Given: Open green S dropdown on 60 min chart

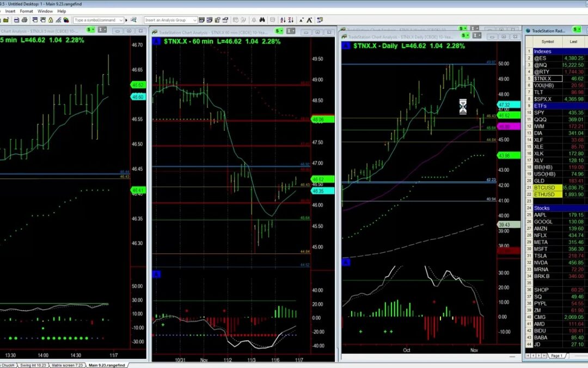Looking at the screenshot, I should point(279,31).
